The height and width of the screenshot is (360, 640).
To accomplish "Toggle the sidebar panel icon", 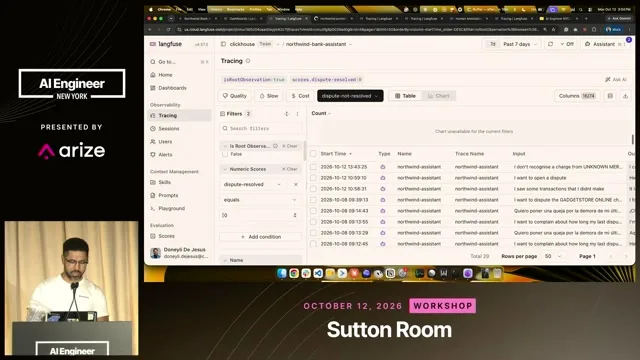I will (223, 44).
